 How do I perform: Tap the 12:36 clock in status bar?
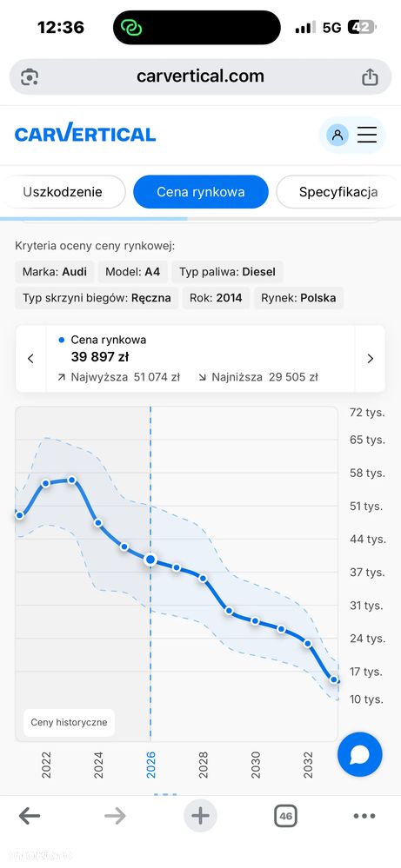[61, 27]
